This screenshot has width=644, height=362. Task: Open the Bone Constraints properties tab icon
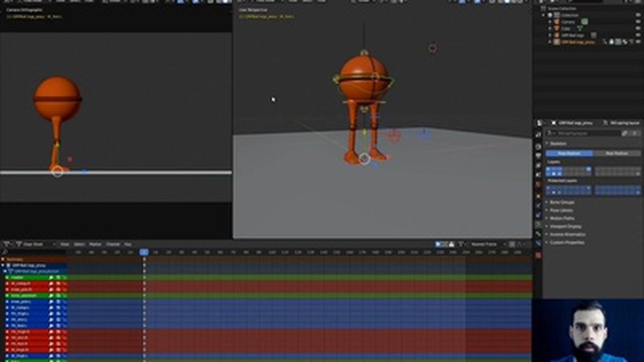tap(538, 244)
